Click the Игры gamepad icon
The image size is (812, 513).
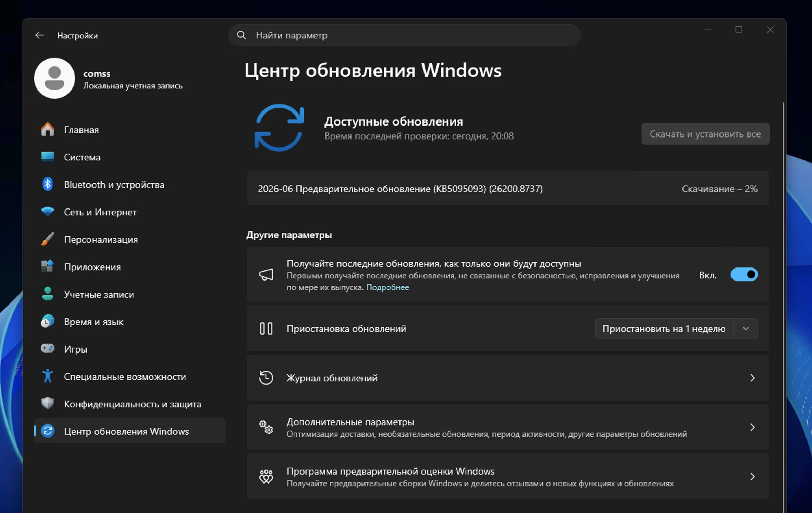pyautogui.click(x=48, y=348)
